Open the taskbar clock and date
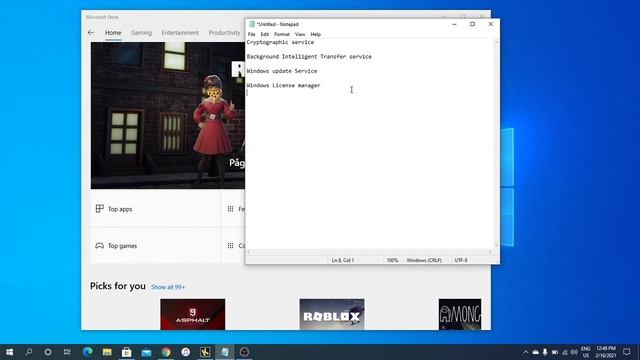Image resolution: width=640 pixels, height=360 pixels. point(606,352)
